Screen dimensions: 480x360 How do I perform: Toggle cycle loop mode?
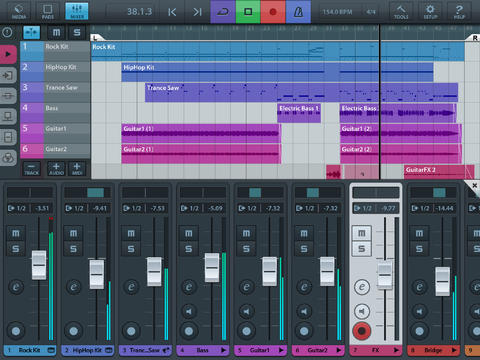tap(223, 12)
